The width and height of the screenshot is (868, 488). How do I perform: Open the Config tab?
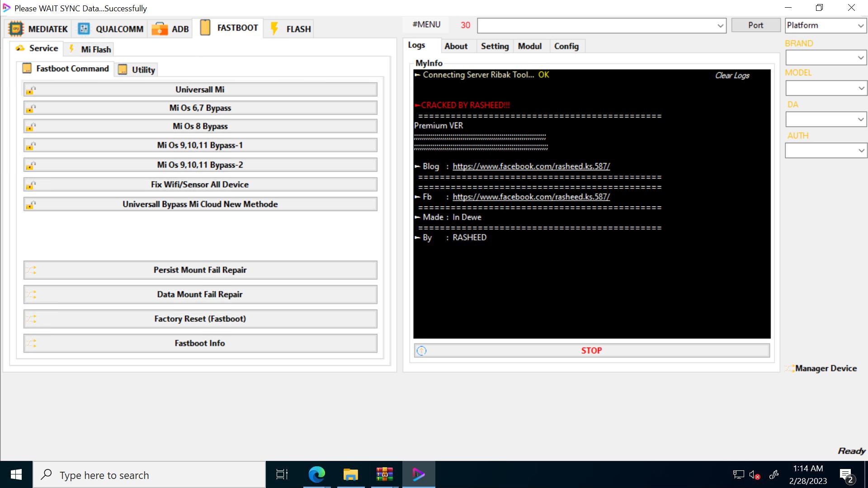(x=566, y=46)
